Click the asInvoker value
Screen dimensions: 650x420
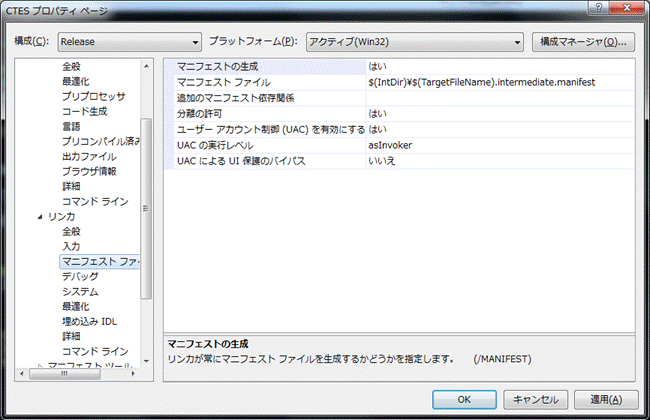(390, 145)
